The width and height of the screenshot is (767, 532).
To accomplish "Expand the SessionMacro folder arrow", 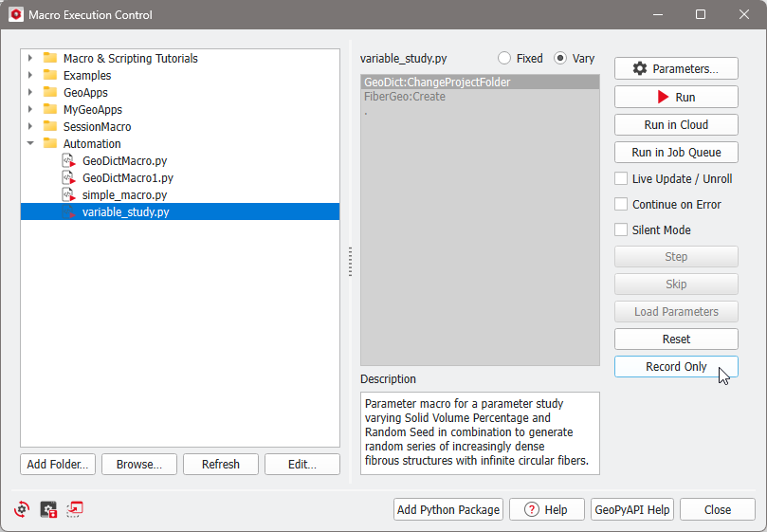I will [x=30, y=126].
